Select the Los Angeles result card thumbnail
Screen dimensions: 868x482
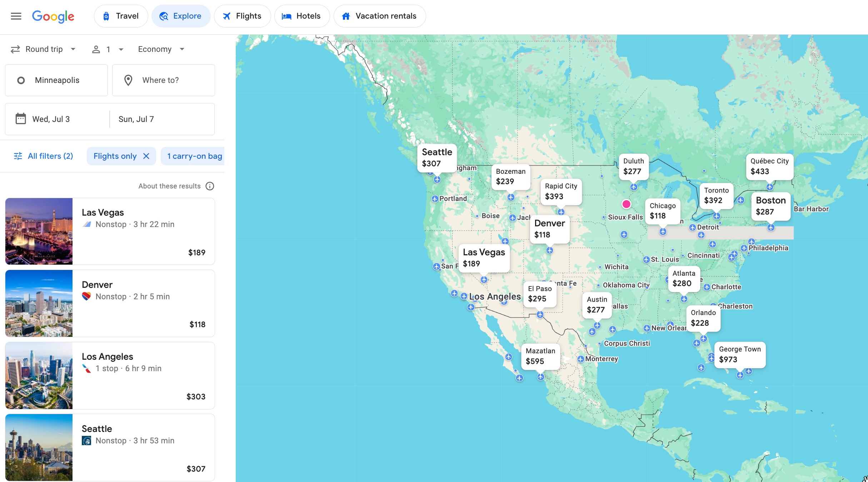click(39, 375)
